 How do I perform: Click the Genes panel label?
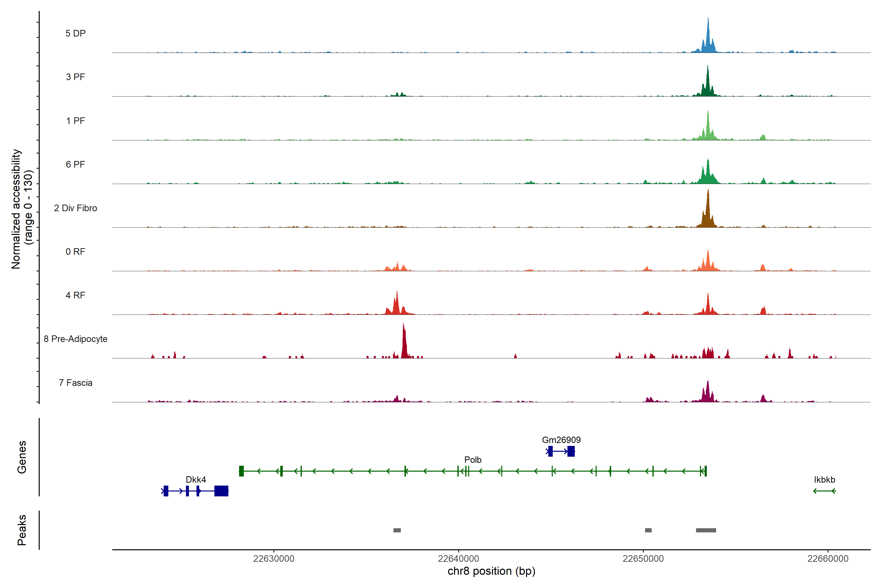tap(22, 457)
